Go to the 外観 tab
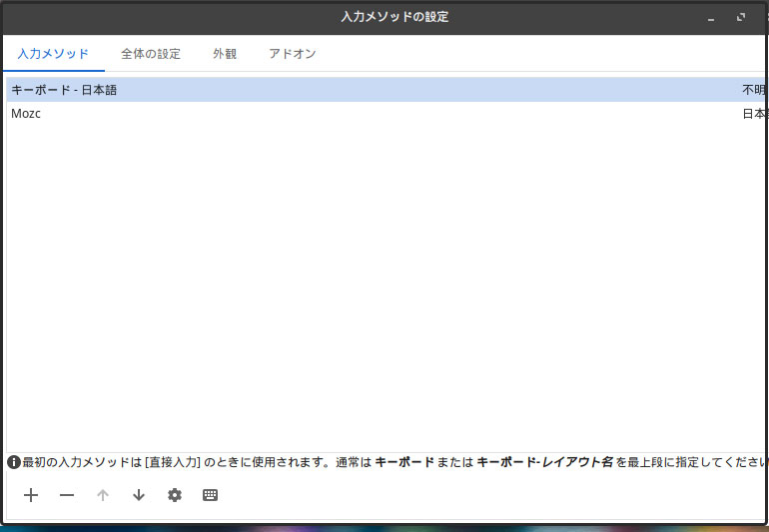769x532 pixels. [x=225, y=54]
